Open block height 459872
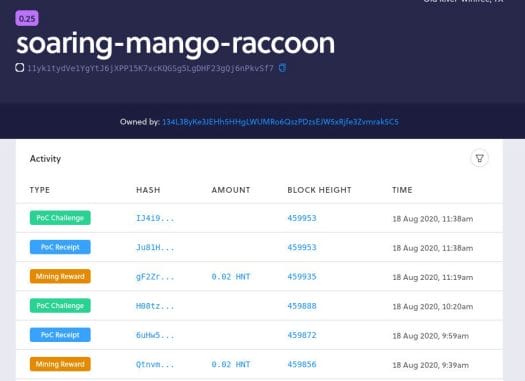525x381 pixels. coord(302,335)
